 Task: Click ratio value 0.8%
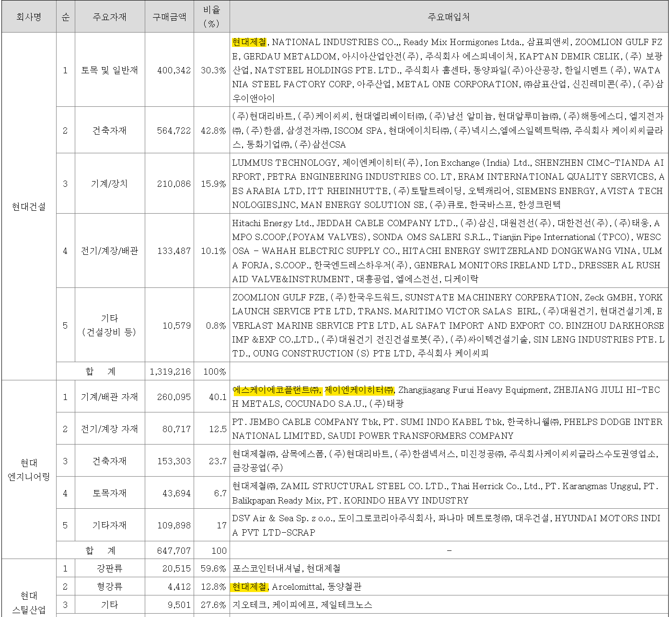click(x=216, y=325)
